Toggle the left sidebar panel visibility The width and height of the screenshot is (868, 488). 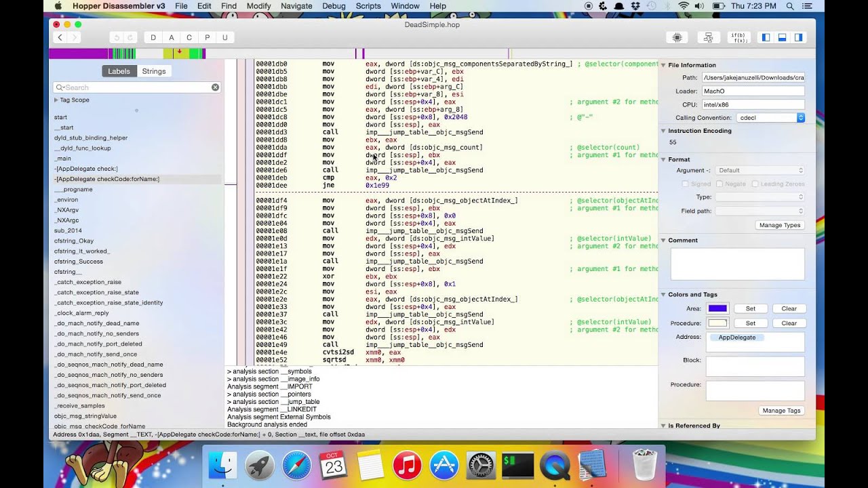(x=765, y=37)
